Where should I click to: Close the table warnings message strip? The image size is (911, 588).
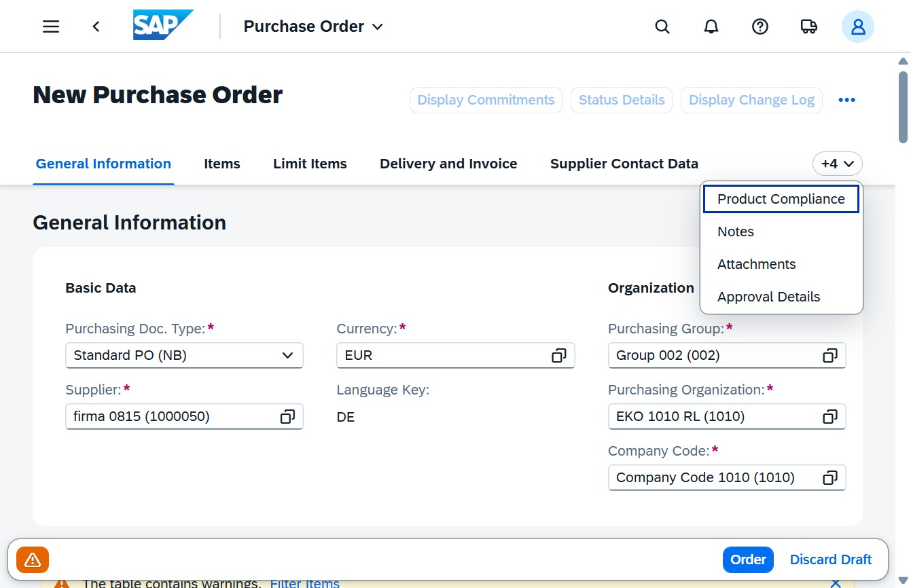836,583
